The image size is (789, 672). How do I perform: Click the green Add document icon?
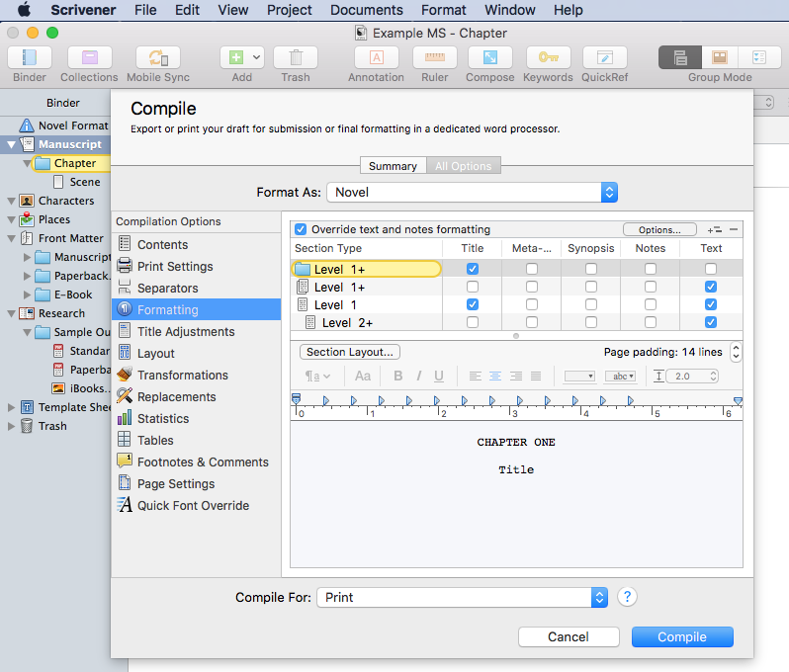(x=236, y=57)
